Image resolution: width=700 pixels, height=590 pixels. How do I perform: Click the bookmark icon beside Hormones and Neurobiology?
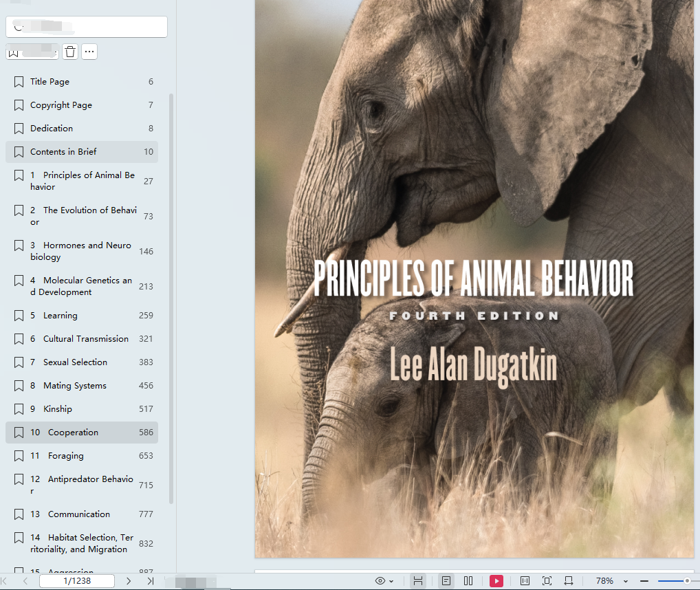click(19, 245)
